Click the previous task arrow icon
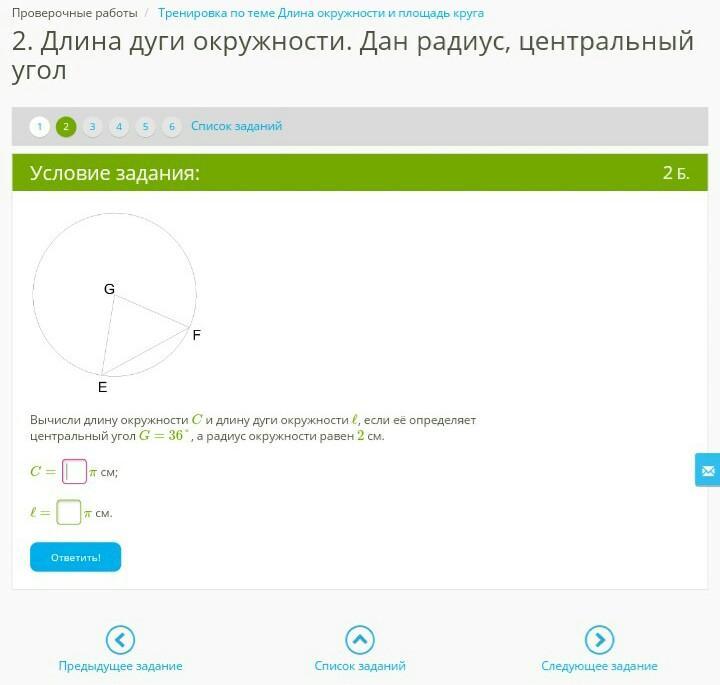This screenshot has width=720, height=685. pyautogui.click(x=120, y=640)
